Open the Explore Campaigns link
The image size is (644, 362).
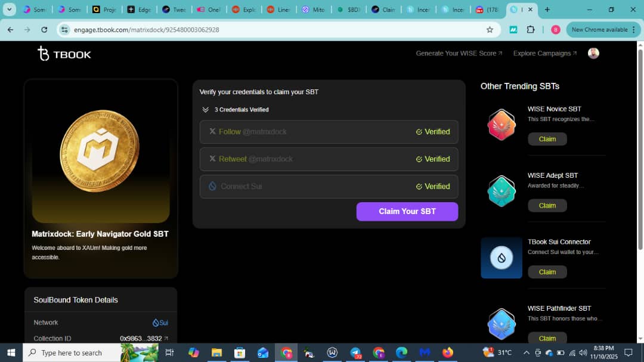pyautogui.click(x=544, y=54)
